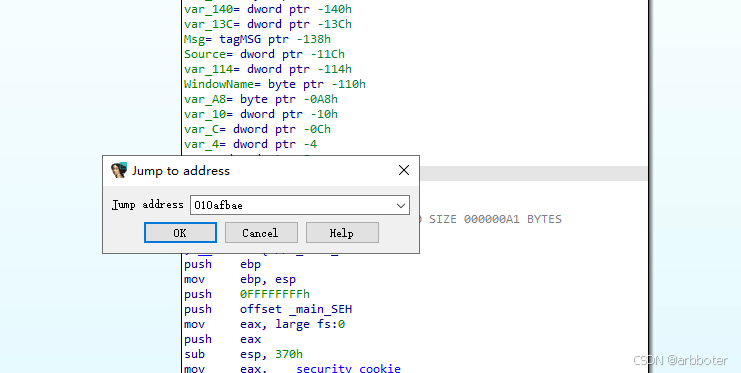
Task: Click the Source= dword ptr line
Action: [x=264, y=54]
